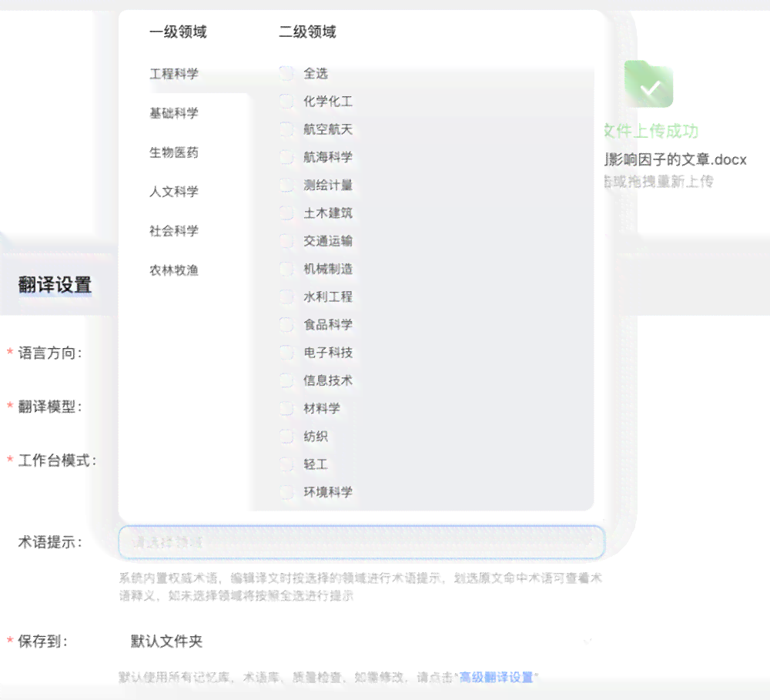Choose 农林牧渔 domain category

[174, 270]
